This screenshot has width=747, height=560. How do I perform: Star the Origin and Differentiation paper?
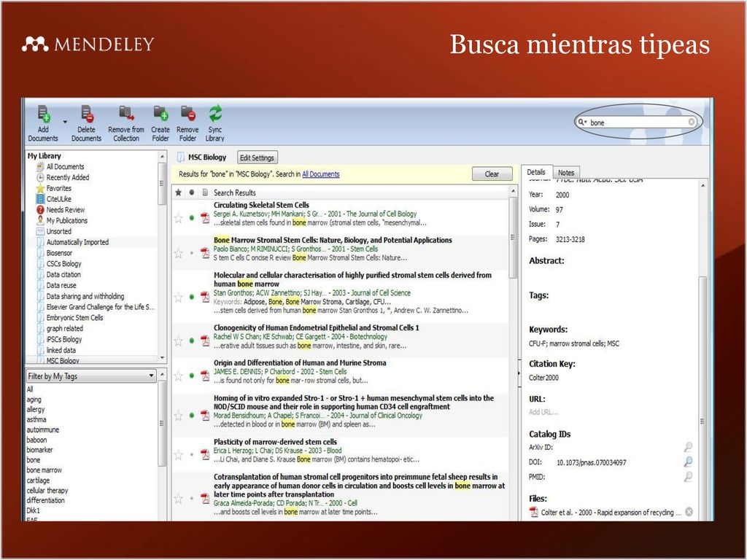178,376
